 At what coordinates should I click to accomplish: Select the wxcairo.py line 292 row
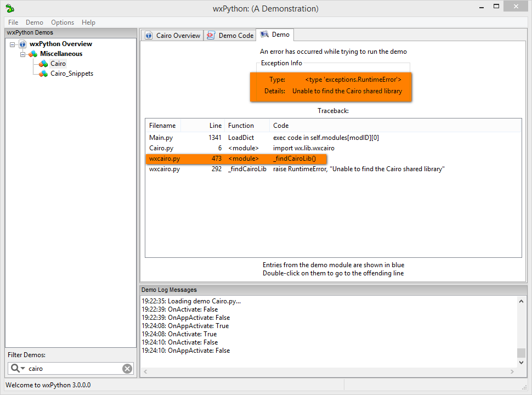click(333, 169)
